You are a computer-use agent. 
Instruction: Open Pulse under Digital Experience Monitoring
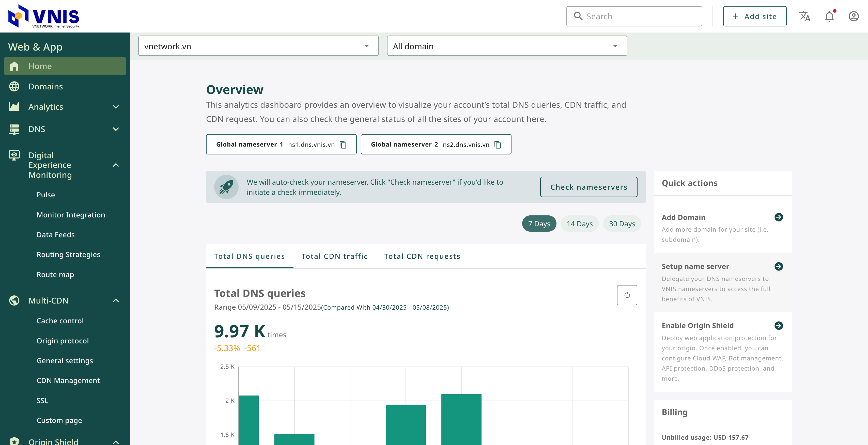[45, 195]
